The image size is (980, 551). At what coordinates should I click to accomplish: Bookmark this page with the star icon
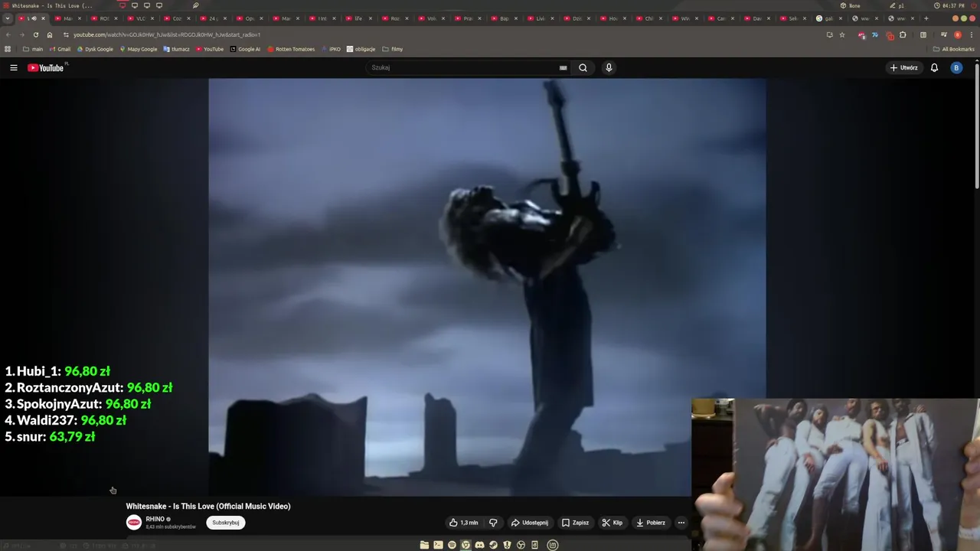[842, 34]
